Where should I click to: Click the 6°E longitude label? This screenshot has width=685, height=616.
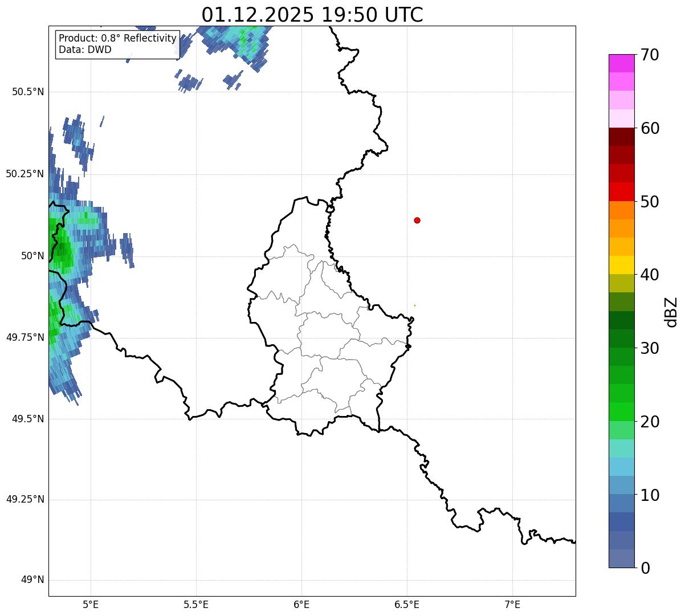[301, 604]
